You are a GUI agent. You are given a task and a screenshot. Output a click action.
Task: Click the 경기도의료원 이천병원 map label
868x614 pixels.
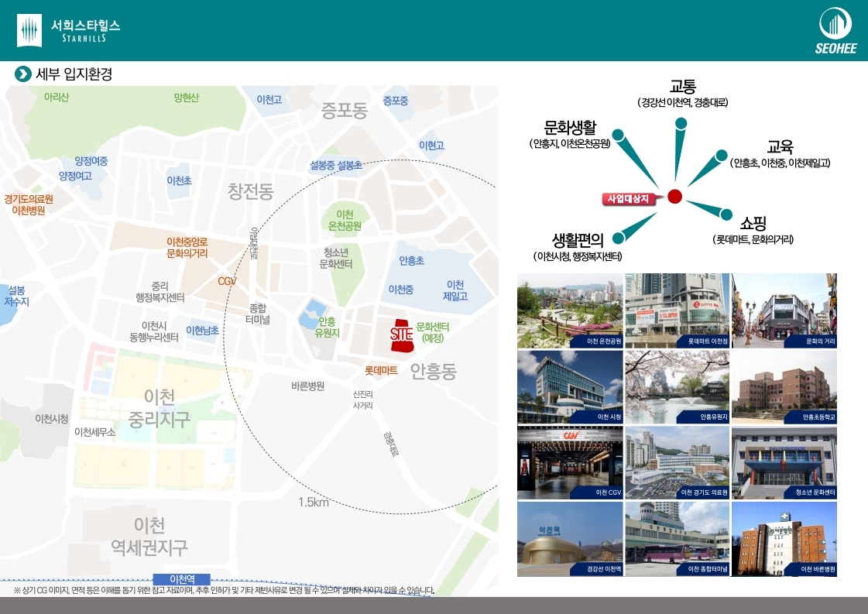pyautogui.click(x=28, y=205)
